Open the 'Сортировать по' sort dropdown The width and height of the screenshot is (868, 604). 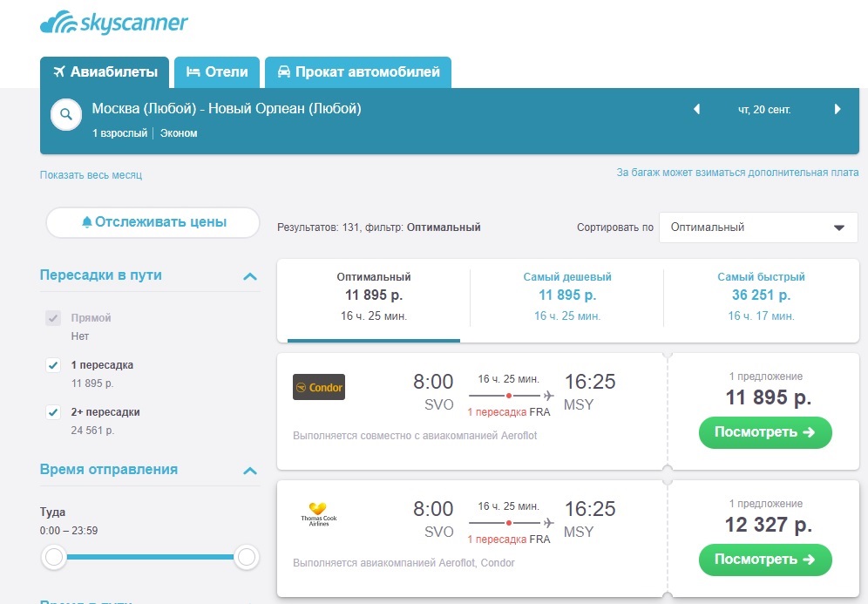pos(757,227)
